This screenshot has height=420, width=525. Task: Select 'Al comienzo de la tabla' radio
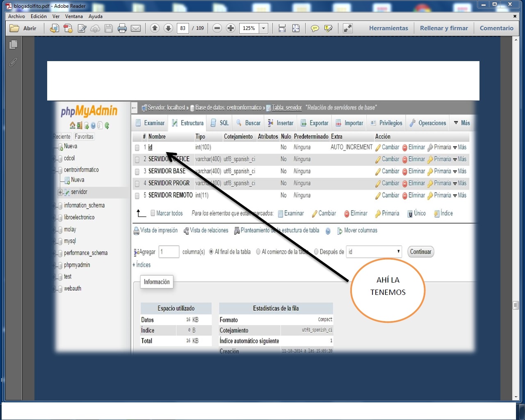[x=258, y=252]
